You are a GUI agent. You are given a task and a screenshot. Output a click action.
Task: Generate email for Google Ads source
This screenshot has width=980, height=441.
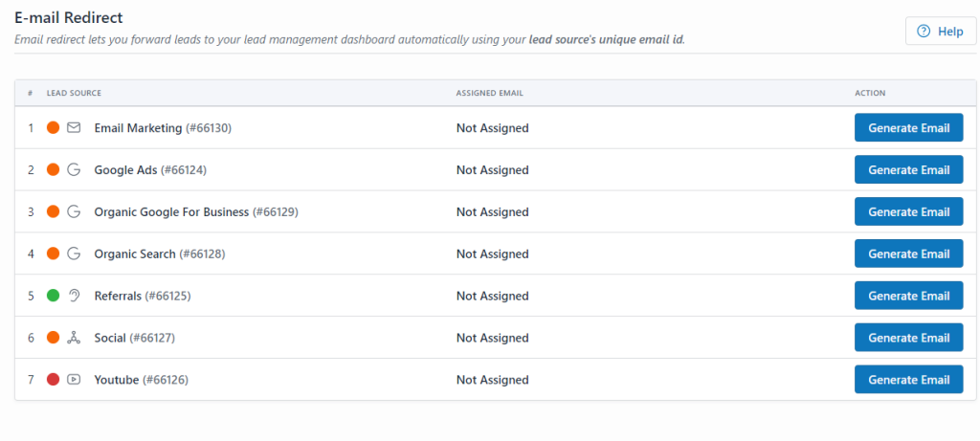coord(909,170)
